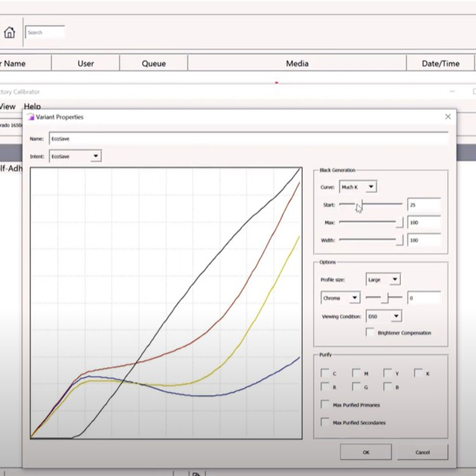Screen dimensions: 476x476
Task: Click the Chroma slider handle
Action: [385, 298]
